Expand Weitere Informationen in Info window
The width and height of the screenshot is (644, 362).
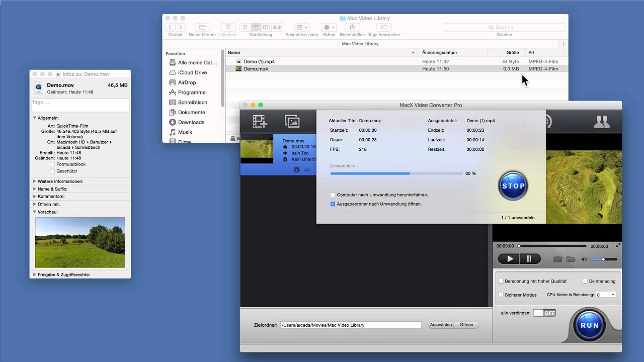[x=35, y=181]
